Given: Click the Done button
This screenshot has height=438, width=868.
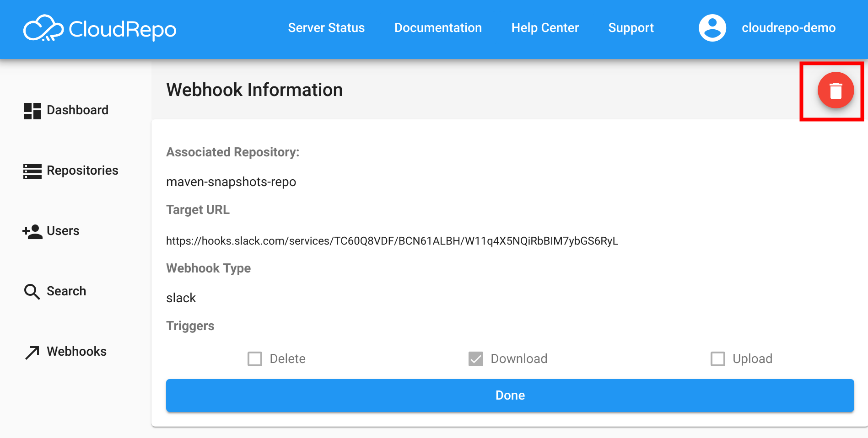Looking at the screenshot, I should click(x=510, y=395).
